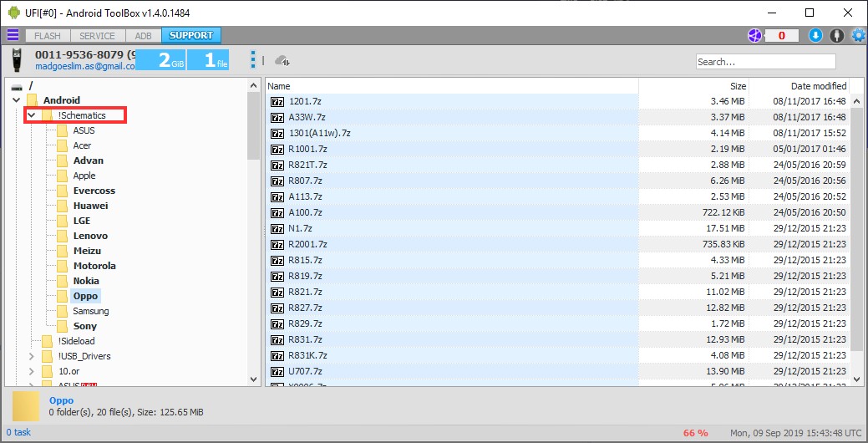Select the U707.7z file name
Viewport: 868px width, 443px height.
(x=305, y=371)
